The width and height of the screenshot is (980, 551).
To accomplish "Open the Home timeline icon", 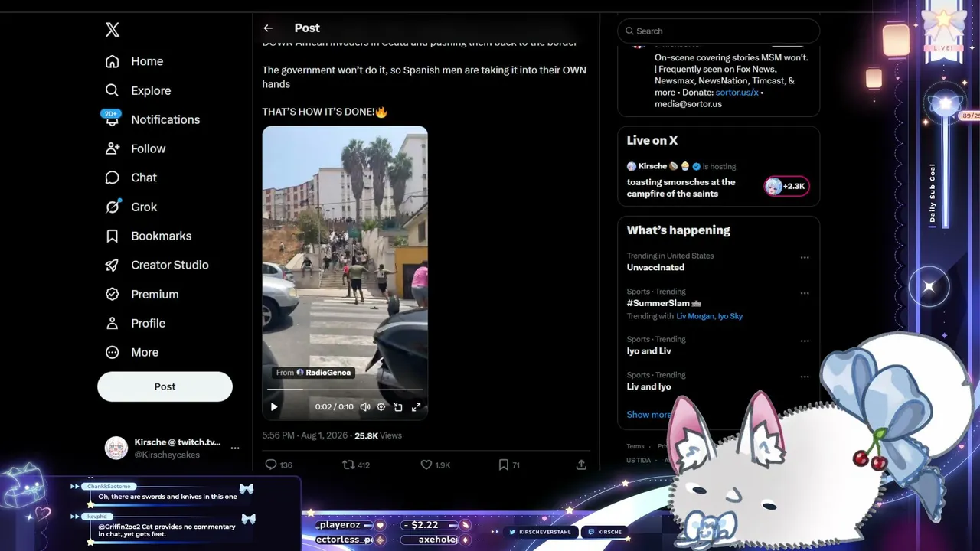I will pos(113,61).
